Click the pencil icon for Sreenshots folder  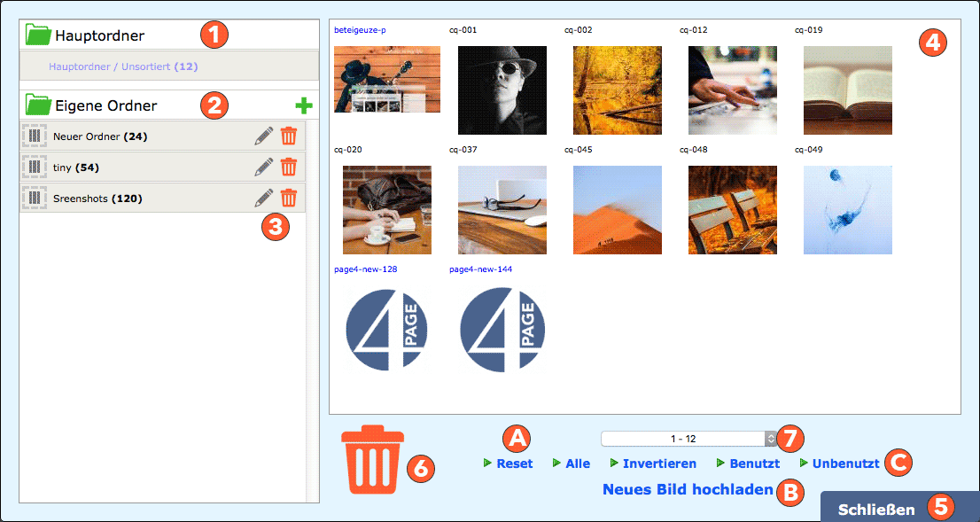pyautogui.click(x=263, y=198)
